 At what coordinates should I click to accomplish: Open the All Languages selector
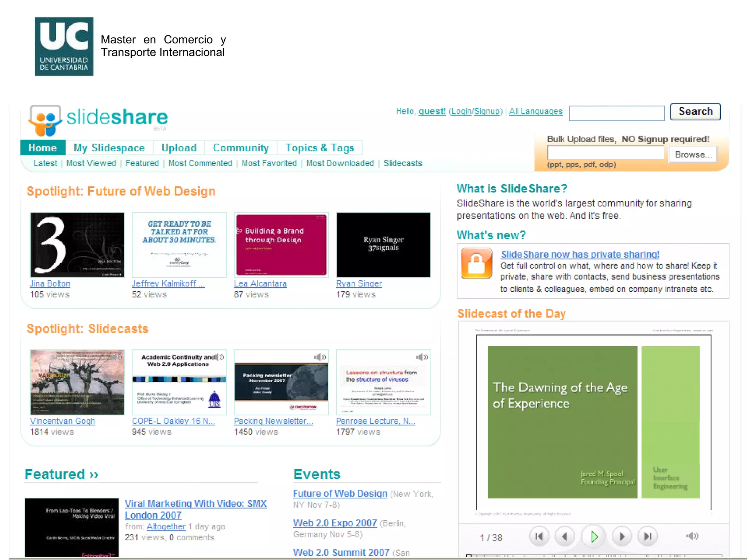click(535, 111)
